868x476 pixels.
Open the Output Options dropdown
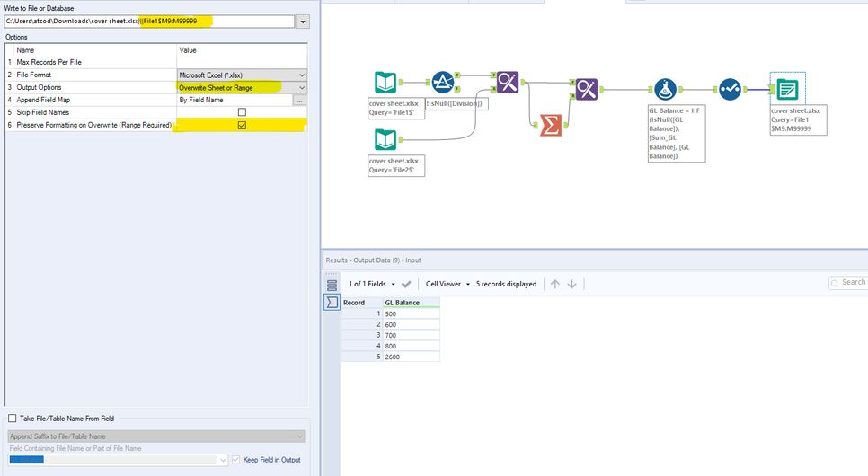[x=302, y=87]
